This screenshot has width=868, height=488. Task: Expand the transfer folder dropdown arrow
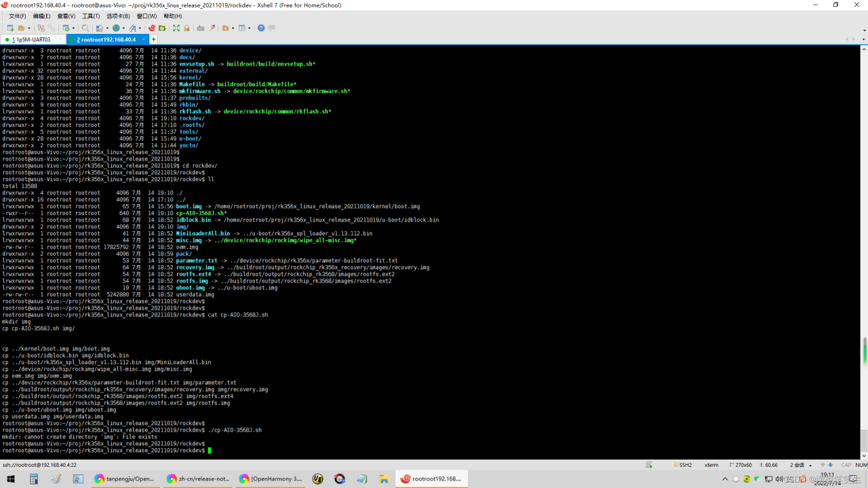[x=233, y=28]
